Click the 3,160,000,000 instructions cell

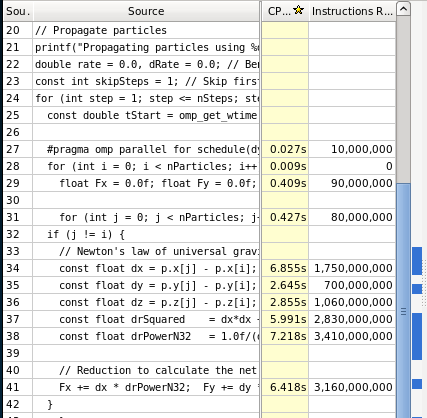352,387
